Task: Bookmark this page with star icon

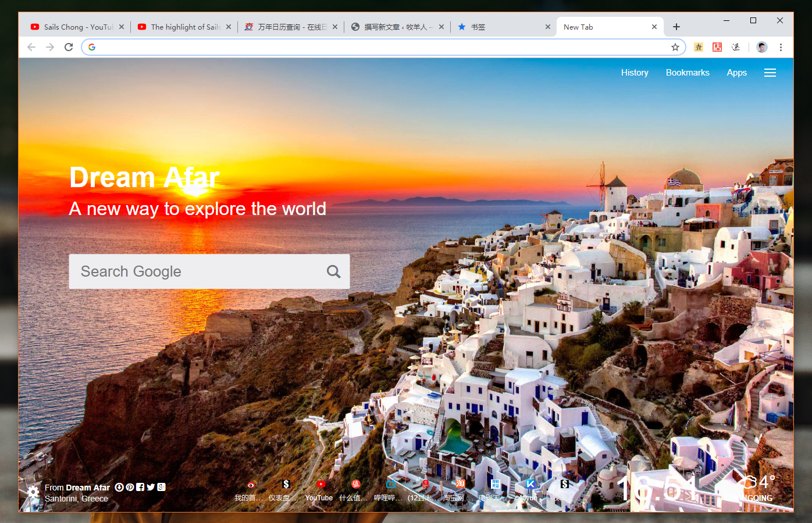Action: [x=675, y=47]
